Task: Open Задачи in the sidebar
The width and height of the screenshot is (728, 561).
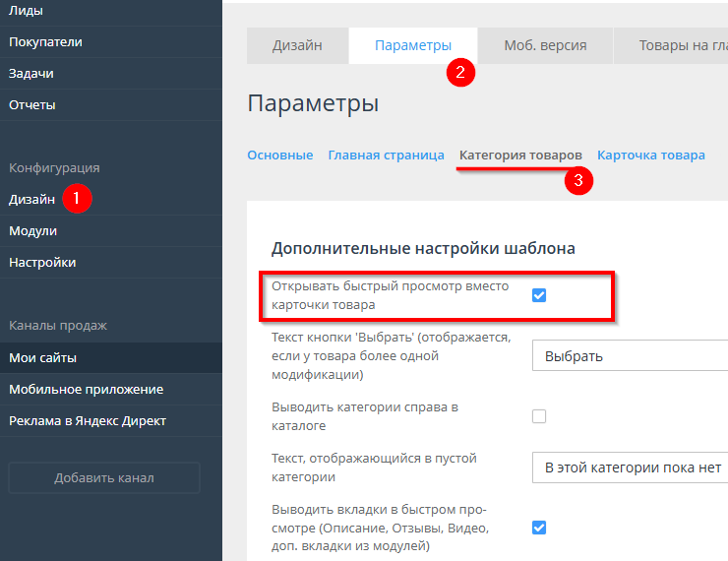Action: (x=31, y=74)
